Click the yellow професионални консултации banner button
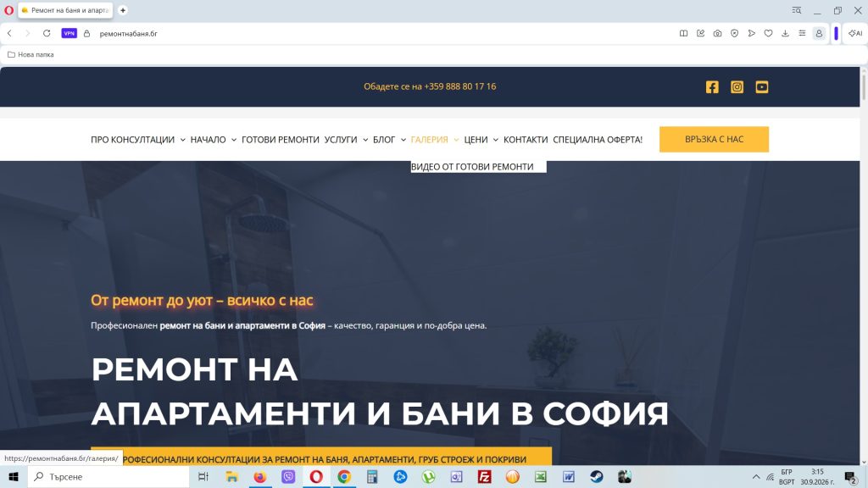The image size is (868, 488). [x=321, y=457]
